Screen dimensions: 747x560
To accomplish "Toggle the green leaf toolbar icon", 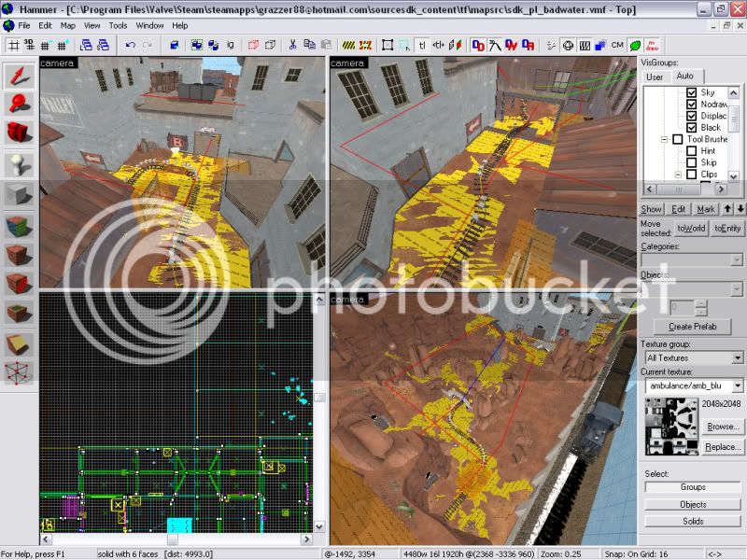I will (x=635, y=45).
